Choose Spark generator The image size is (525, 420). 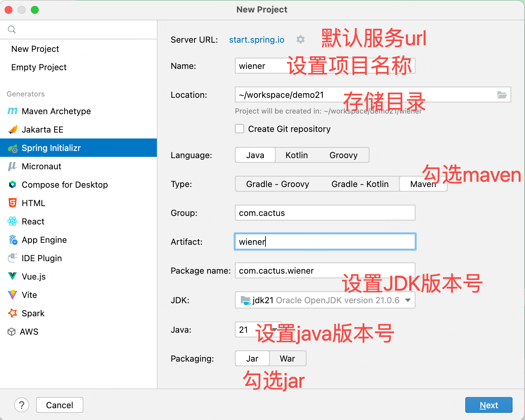pos(79,313)
